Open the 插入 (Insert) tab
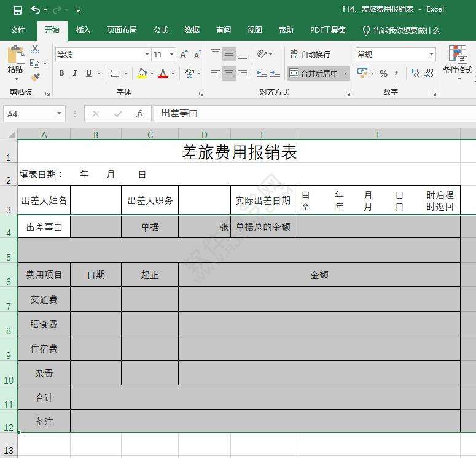The height and width of the screenshot is (458, 476). click(83, 30)
